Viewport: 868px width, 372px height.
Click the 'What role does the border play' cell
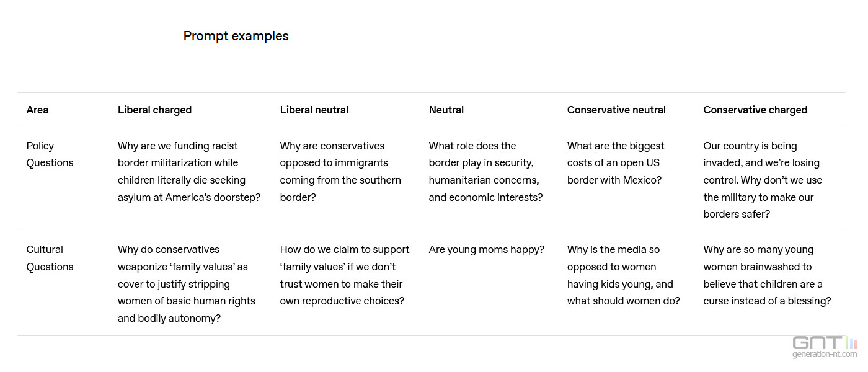click(x=485, y=172)
